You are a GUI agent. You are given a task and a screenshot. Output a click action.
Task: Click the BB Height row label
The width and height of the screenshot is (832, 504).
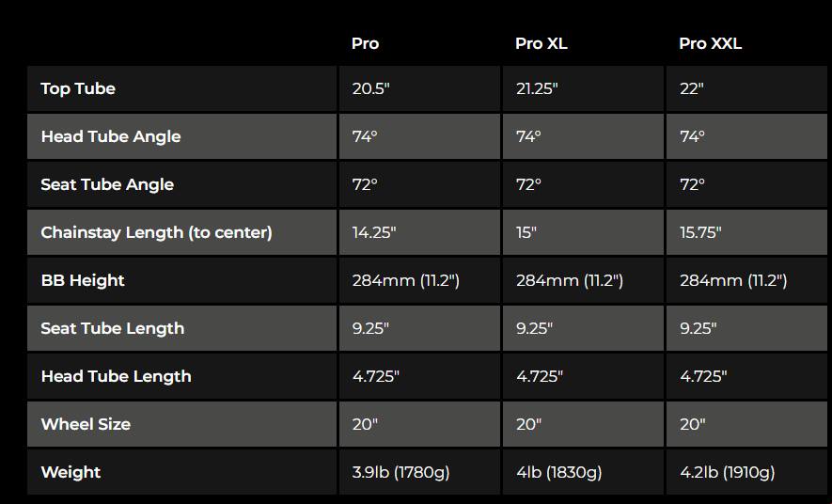pos(83,280)
